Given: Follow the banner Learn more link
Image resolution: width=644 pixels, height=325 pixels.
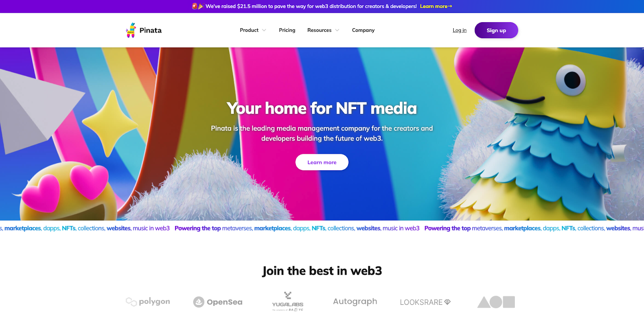Looking at the screenshot, I should [436, 6].
